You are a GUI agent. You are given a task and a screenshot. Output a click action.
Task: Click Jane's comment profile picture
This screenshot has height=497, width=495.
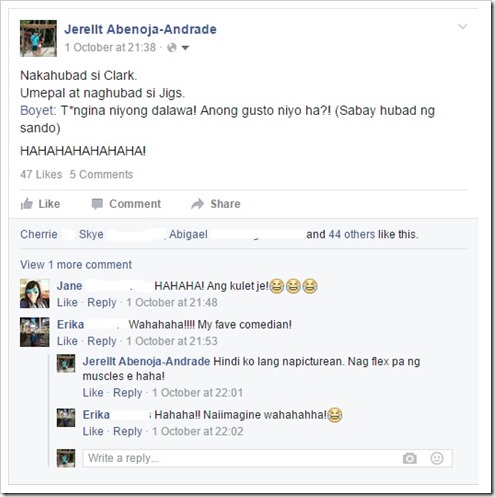tap(34, 294)
